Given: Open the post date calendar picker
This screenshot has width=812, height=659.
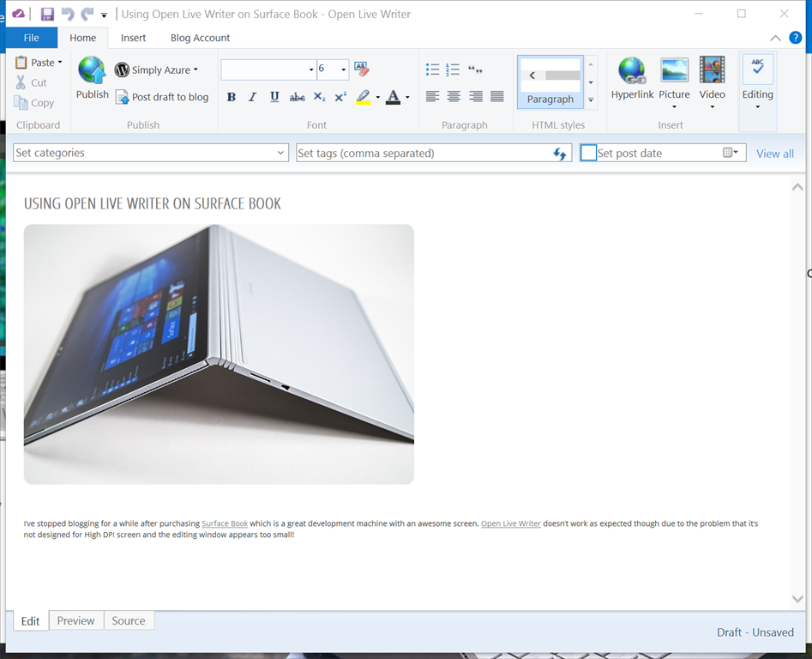Looking at the screenshot, I should [x=731, y=153].
